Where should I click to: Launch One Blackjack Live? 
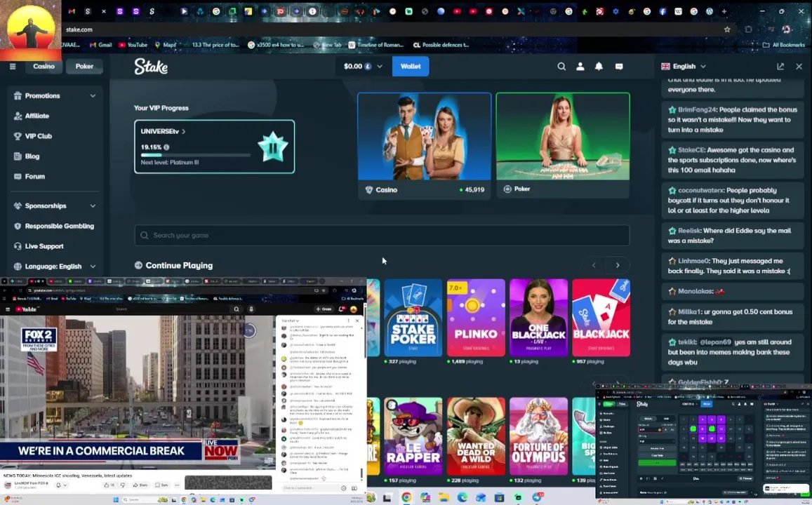(538, 318)
